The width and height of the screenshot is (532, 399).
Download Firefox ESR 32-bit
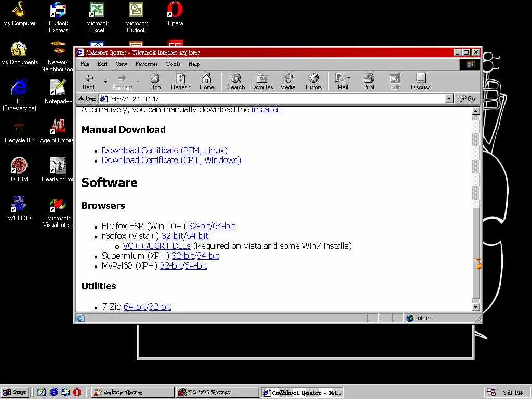click(199, 226)
